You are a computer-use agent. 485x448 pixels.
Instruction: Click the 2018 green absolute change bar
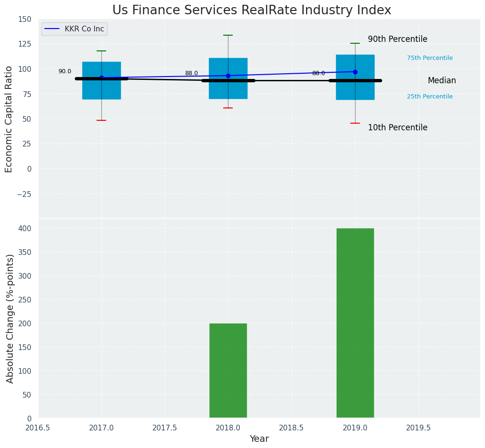(228, 370)
